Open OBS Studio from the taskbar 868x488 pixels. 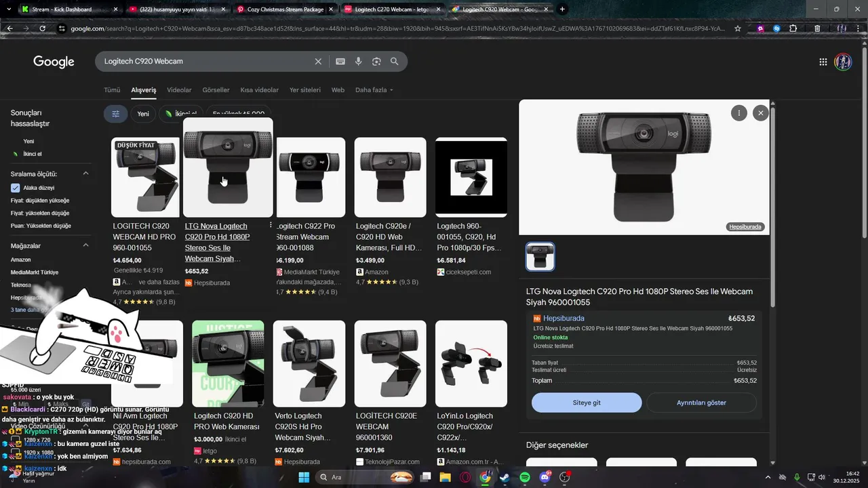565,477
